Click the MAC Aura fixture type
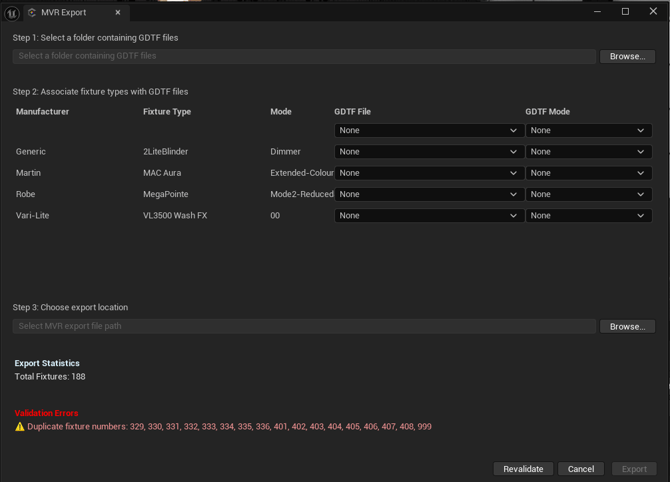The width and height of the screenshot is (670, 482). click(x=162, y=173)
